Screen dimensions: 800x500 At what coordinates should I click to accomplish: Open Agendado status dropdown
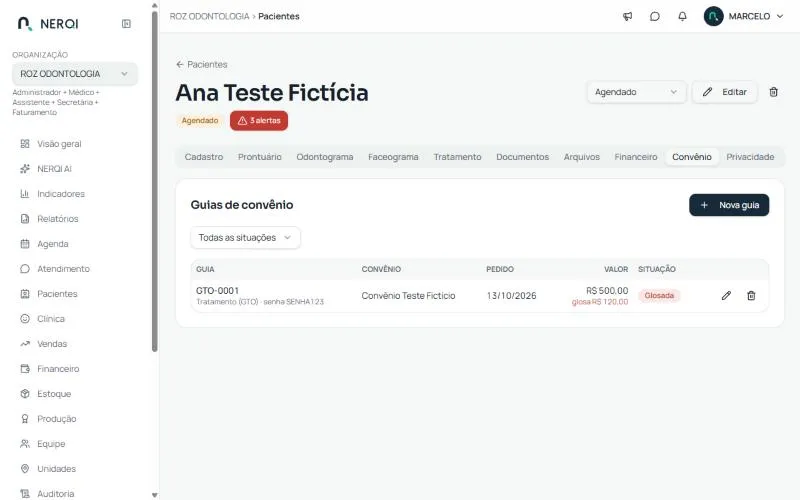click(636, 92)
